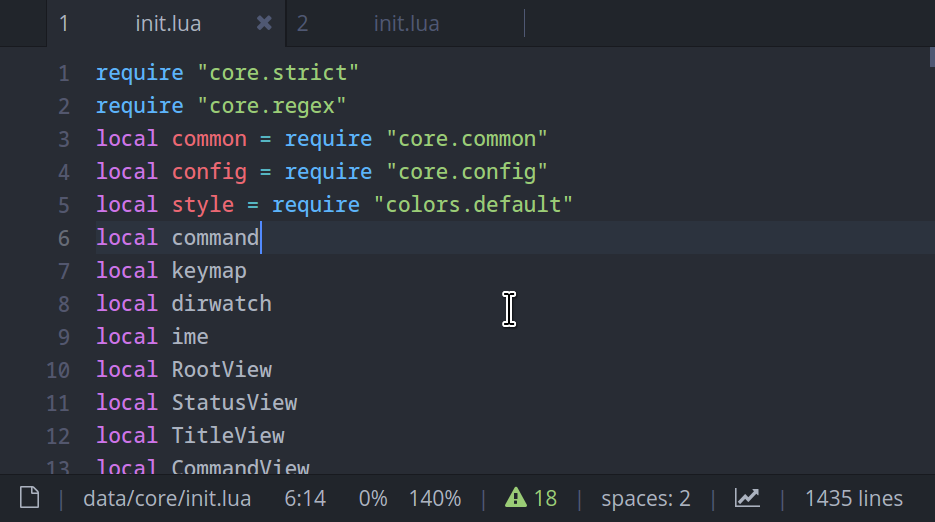935x522 pixels.
Task: Click the 1435 lines indicator
Action: [854, 498]
